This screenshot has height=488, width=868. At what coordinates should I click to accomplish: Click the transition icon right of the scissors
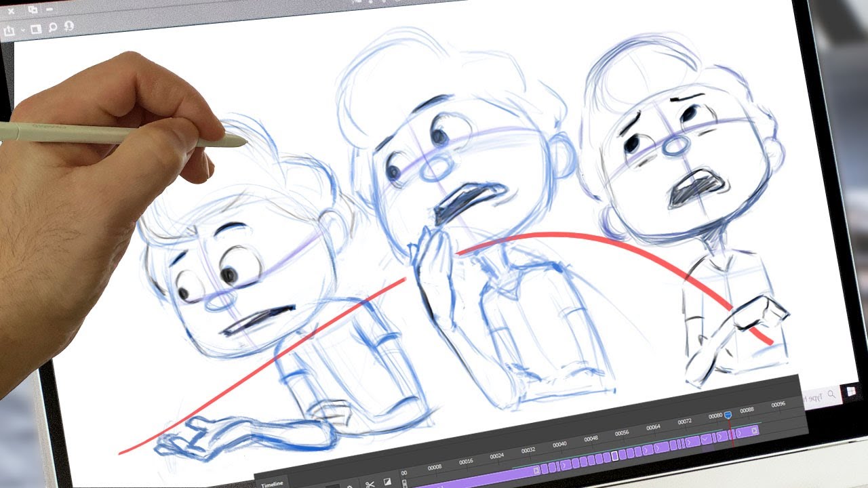[x=387, y=482]
